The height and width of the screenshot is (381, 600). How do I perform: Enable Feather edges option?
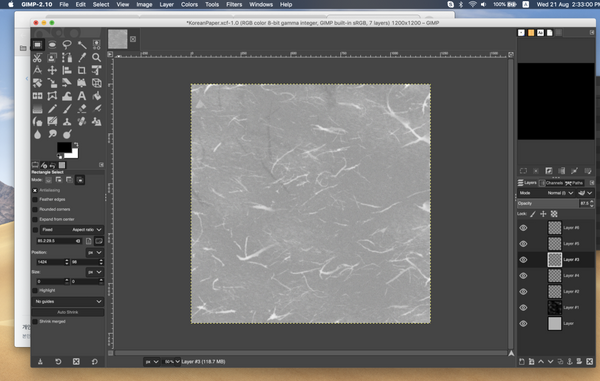35,200
